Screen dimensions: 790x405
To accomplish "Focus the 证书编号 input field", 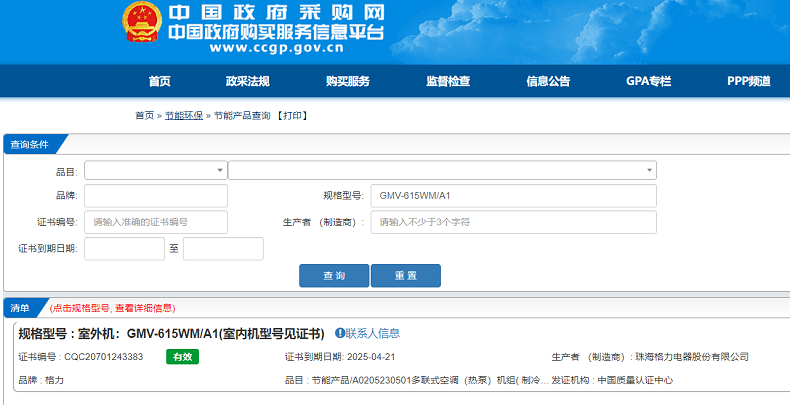I will tap(156, 222).
